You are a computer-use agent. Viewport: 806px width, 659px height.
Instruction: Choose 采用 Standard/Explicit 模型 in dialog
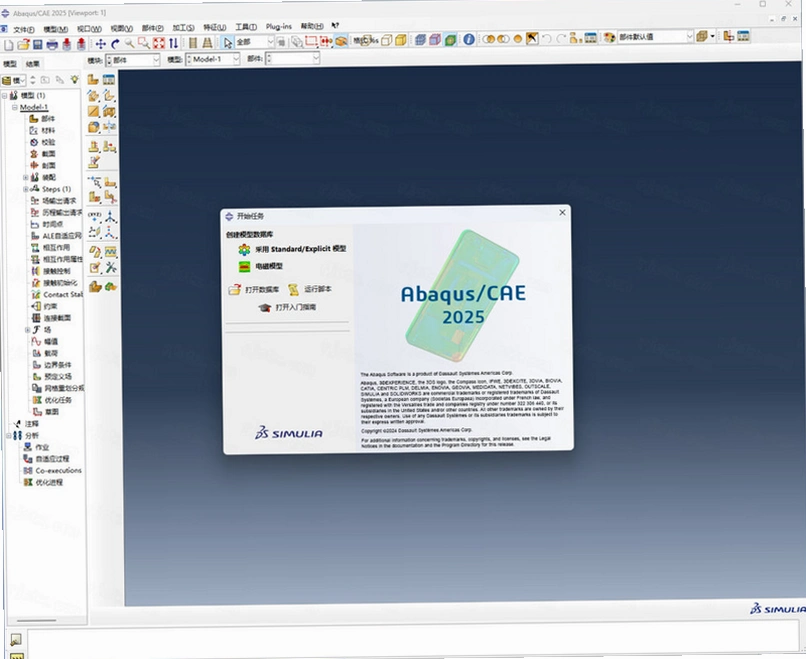[292, 249]
